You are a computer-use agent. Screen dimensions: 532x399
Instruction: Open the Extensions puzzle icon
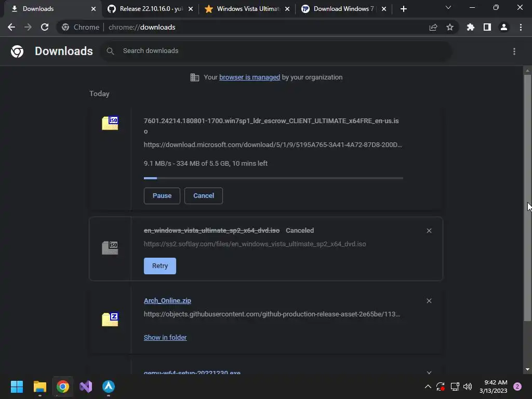471,27
